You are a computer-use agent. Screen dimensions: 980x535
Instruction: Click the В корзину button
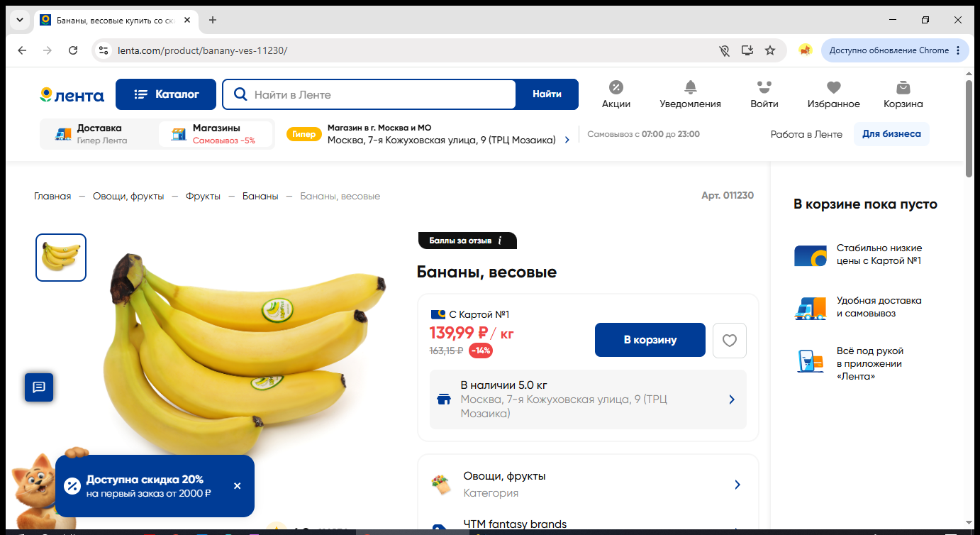(x=650, y=340)
